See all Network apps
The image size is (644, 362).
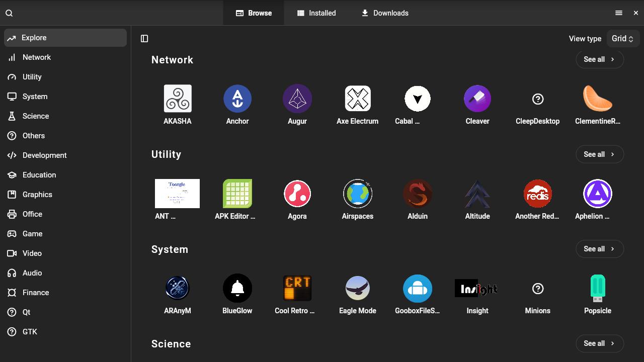[600, 59]
